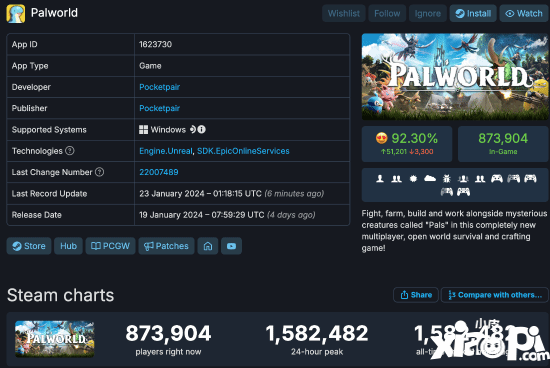Open the Patches page
This screenshot has width=550, height=368.
(x=166, y=246)
